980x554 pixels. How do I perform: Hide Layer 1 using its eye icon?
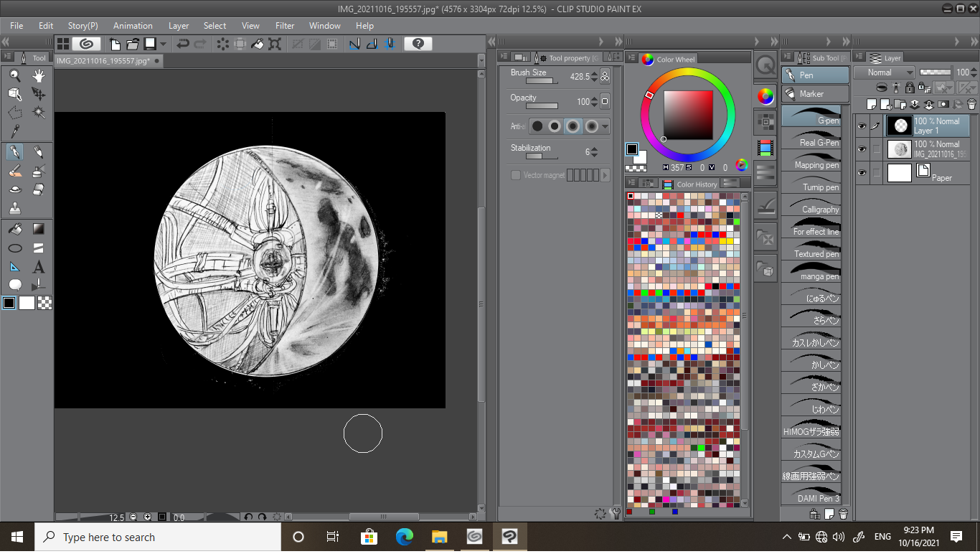tap(862, 126)
